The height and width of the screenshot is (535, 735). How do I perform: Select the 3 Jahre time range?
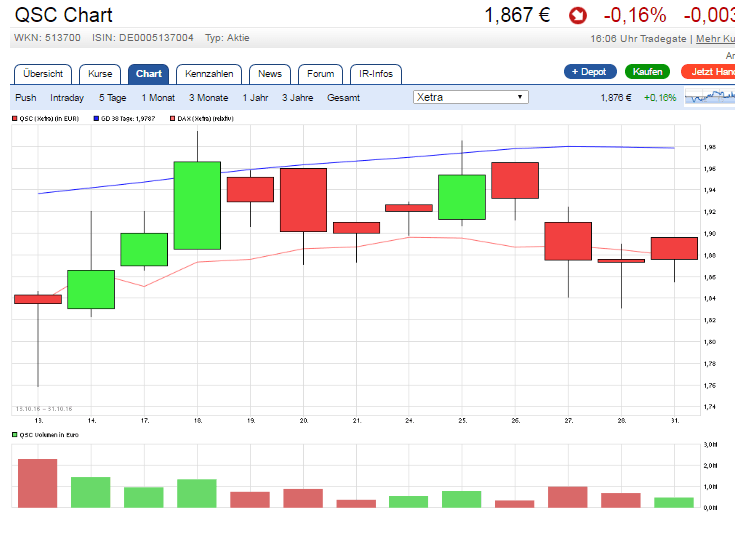(x=298, y=98)
